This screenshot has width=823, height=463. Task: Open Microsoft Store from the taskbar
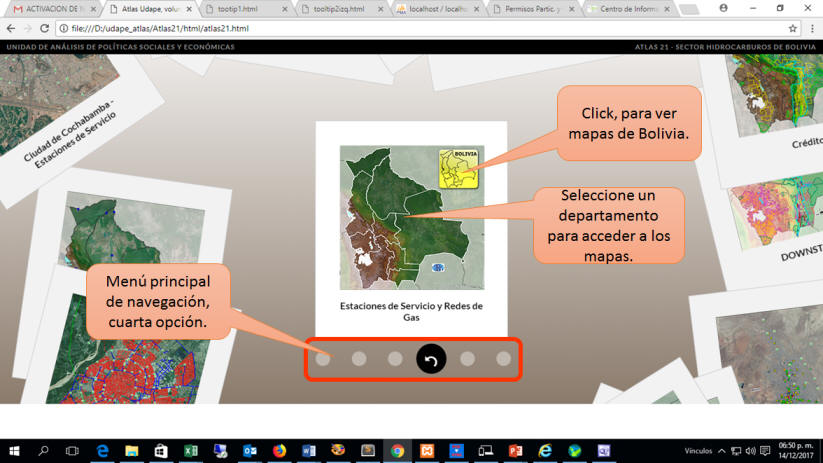point(161,451)
